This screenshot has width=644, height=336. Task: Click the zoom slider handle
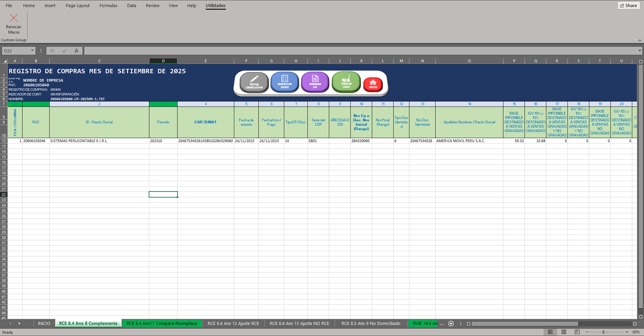click(x=603, y=332)
